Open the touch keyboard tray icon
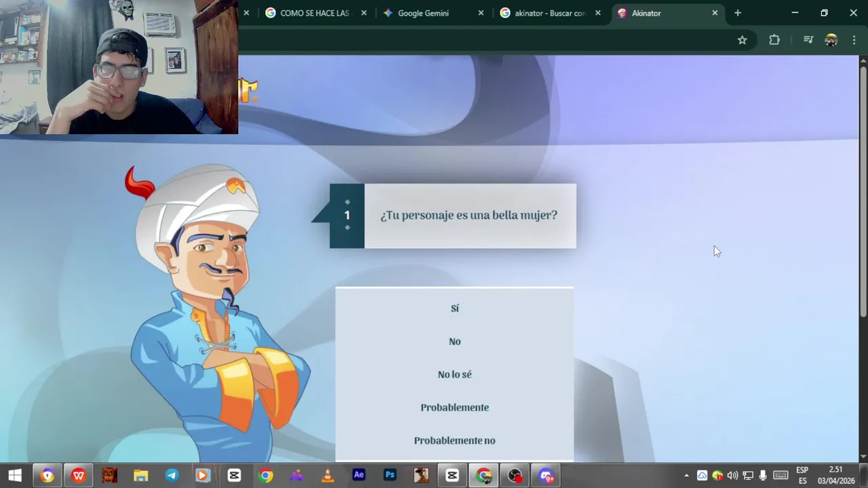The height and width of the screenshot is (488, 868). pyautogui.click(x=781, y=476)
